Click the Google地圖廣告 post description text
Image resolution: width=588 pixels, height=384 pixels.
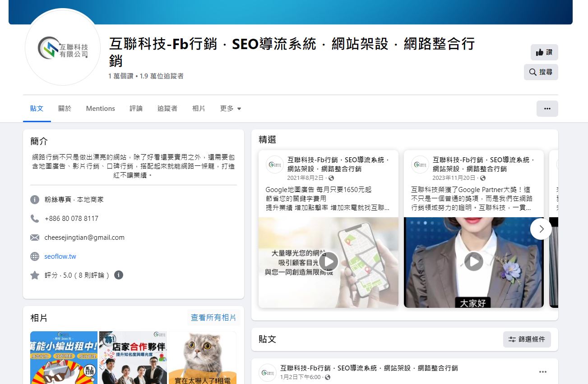pyautogui.click(x=328, y=199)
